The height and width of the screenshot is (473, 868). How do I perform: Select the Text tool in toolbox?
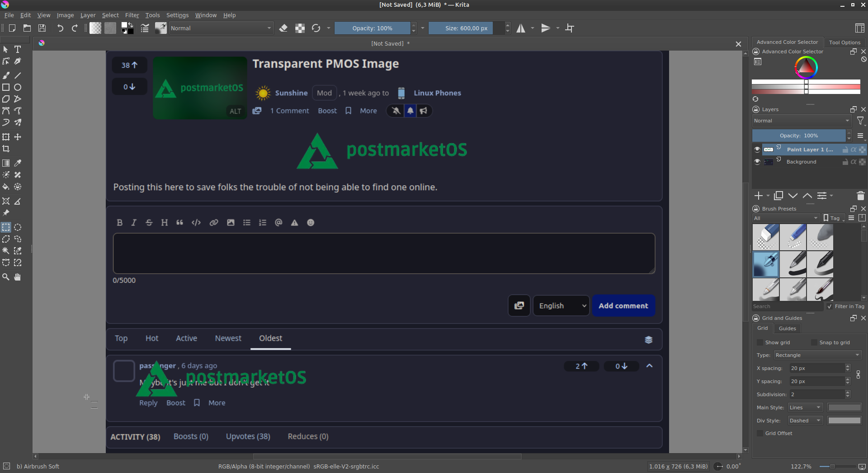[18, 49]
